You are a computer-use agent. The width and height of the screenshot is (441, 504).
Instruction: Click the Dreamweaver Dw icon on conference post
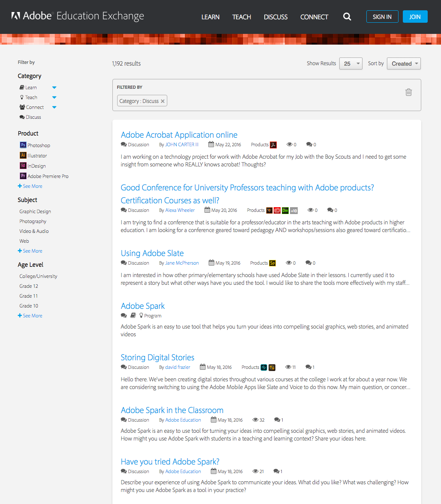285,211
